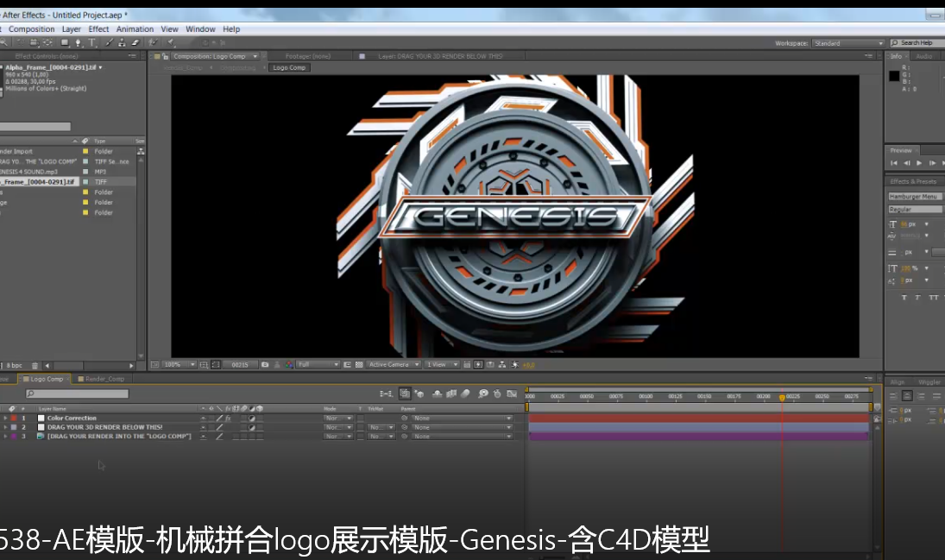Open the viewer magnification 100% dropdown

point(179,365)
